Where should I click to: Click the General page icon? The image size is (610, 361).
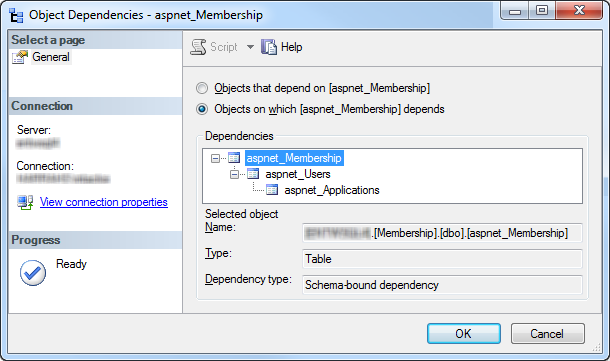20,57
